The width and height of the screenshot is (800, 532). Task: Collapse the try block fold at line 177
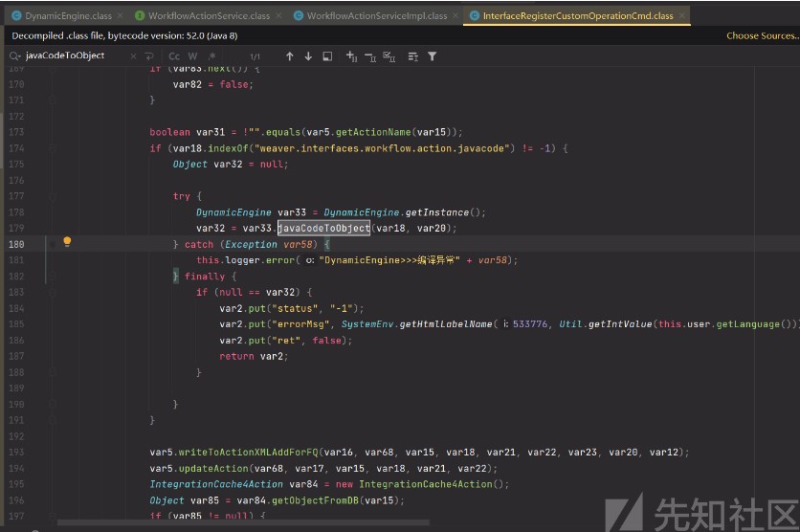point(53,196)
